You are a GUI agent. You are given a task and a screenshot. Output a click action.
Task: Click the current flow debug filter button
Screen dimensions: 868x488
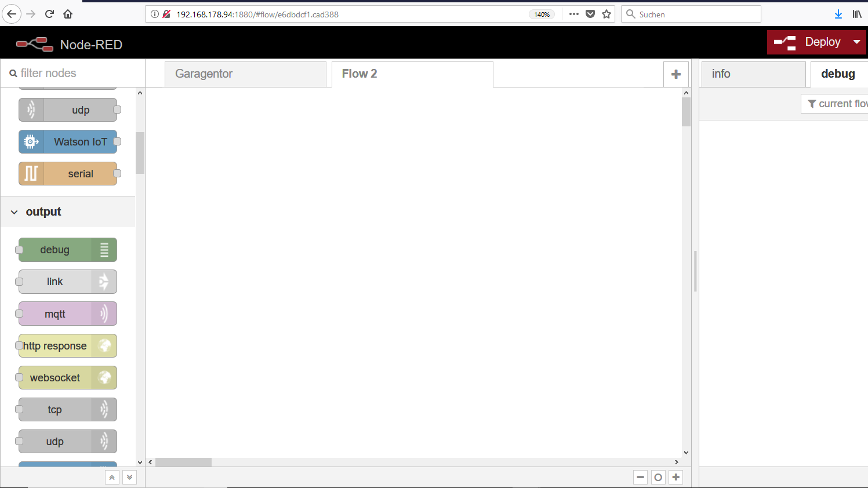tap(836, 104)
